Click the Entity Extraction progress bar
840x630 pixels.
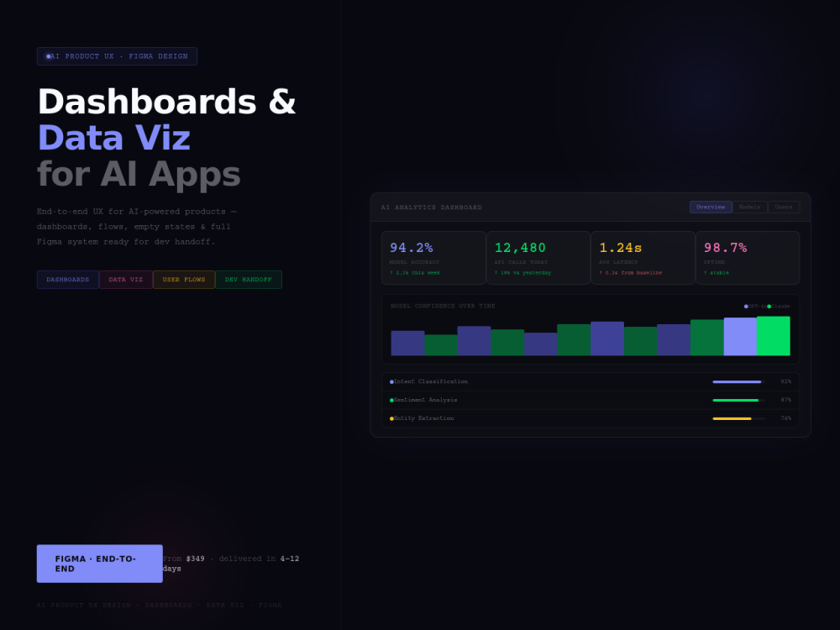coord(738,418)
